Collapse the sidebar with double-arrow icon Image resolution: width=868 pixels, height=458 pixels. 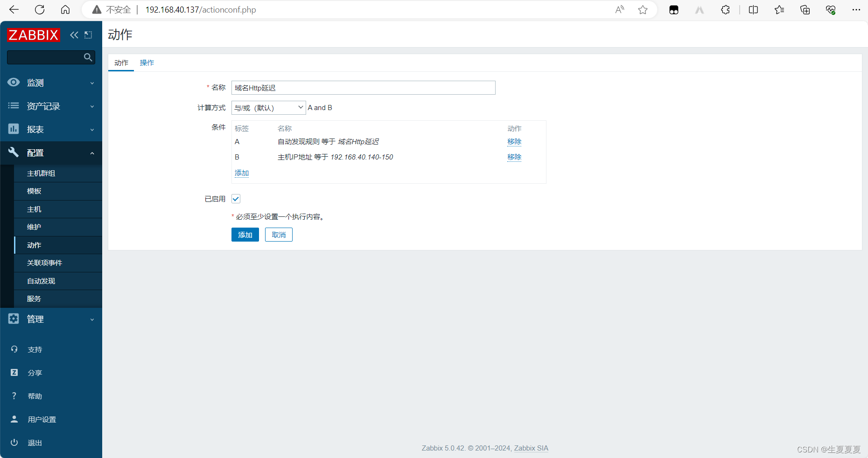pyautogui.click(x=74, y=35)
